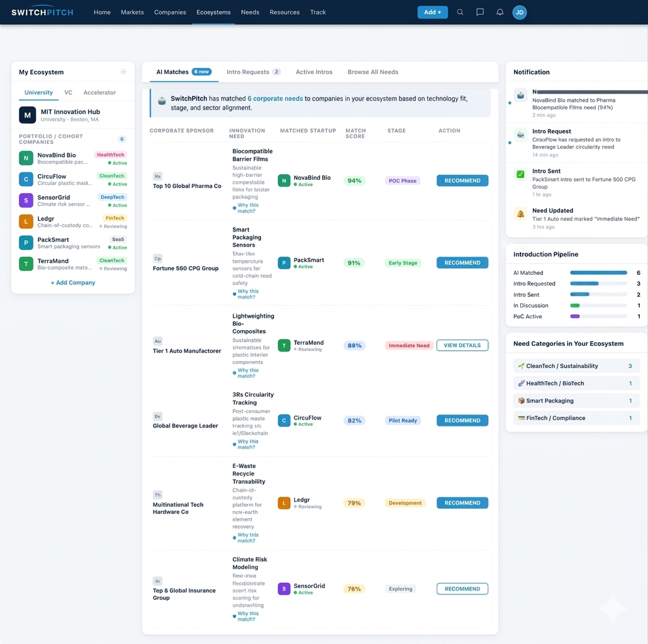The height and width of the screenshot is (644, 648).
Task: Recommend CircuFlow for Global Beverage Leader
Action: [462, 421]
